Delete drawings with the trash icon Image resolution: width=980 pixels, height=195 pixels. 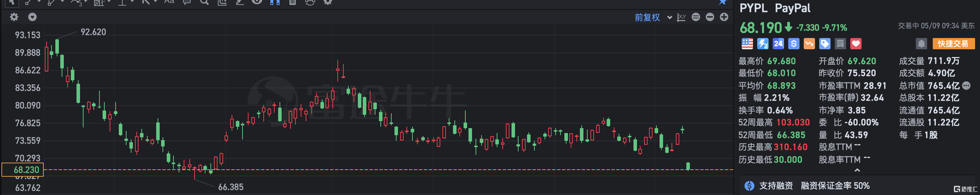(292, 2)
